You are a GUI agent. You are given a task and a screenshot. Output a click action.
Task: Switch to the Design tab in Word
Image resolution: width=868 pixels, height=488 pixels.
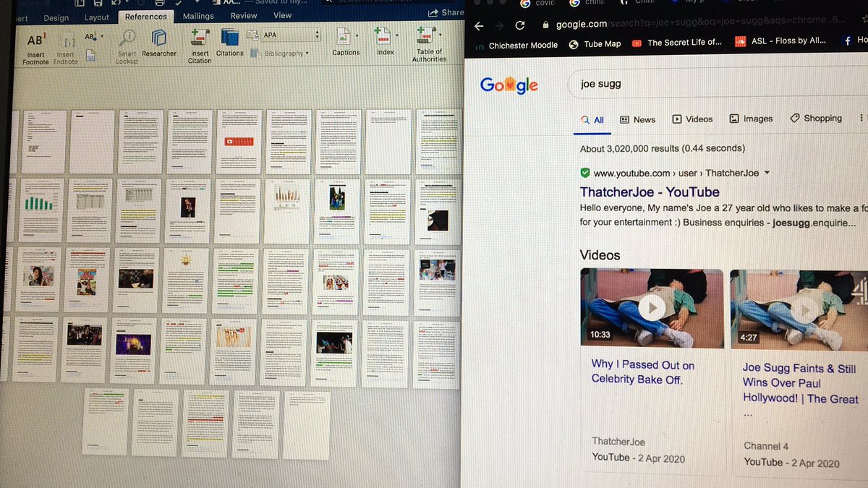point(56,18)
